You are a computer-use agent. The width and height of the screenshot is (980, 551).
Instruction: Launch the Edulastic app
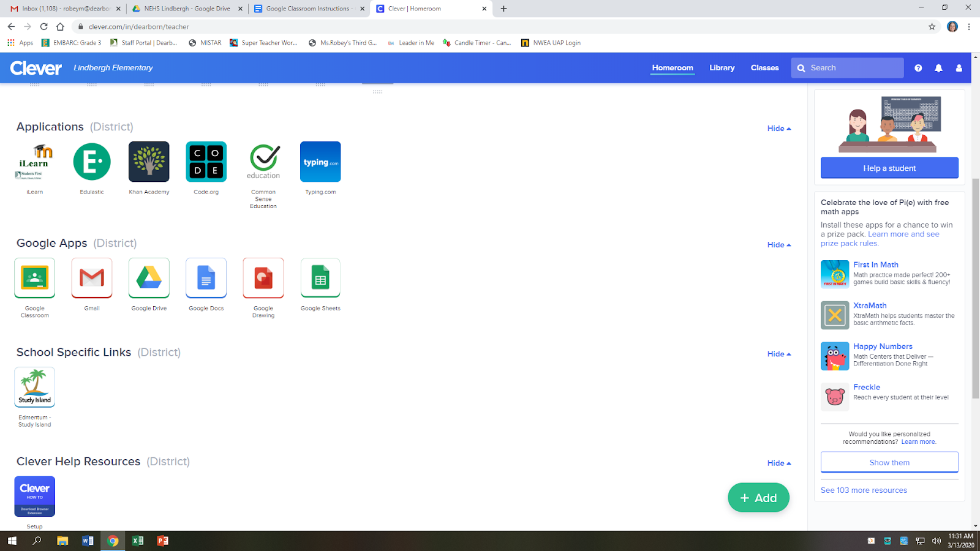[92, 162]
